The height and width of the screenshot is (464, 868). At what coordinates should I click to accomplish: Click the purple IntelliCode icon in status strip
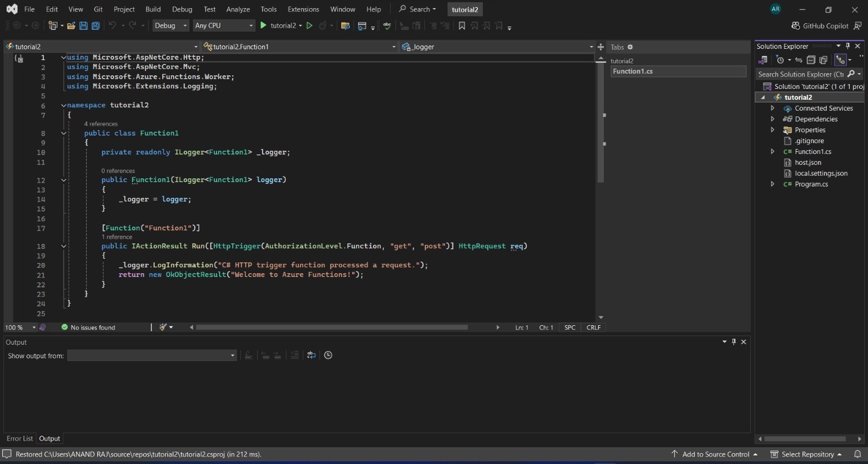point(43,327)
